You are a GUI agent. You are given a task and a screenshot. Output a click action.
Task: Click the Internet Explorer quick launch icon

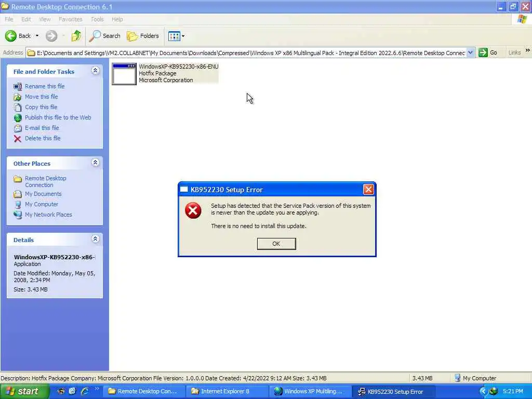[x=85, y=391]
